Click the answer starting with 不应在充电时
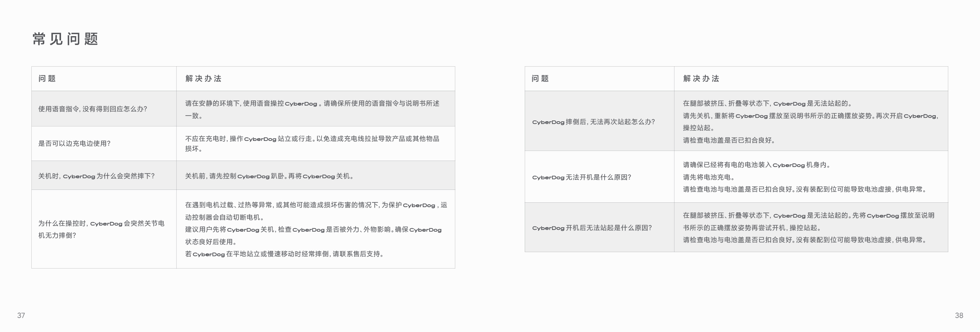980x332 pixels. point(312,139)
